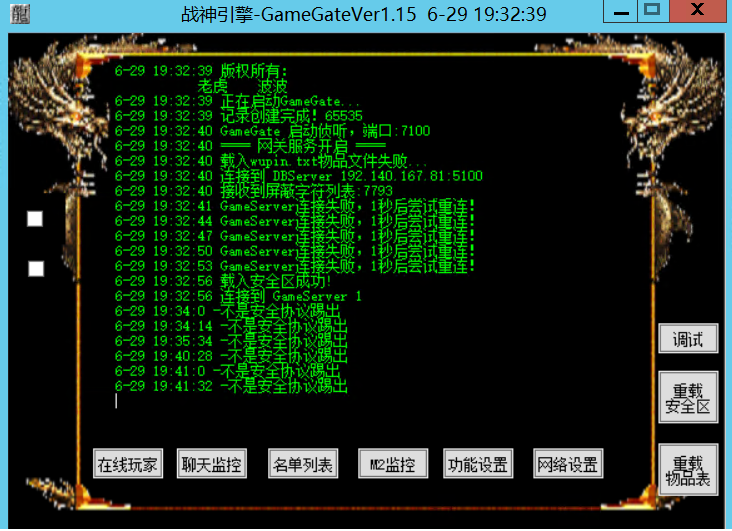Select log line 网关服务开启
Image resolution: width=732 pixels, height=531 pixels.
[250, 146]
